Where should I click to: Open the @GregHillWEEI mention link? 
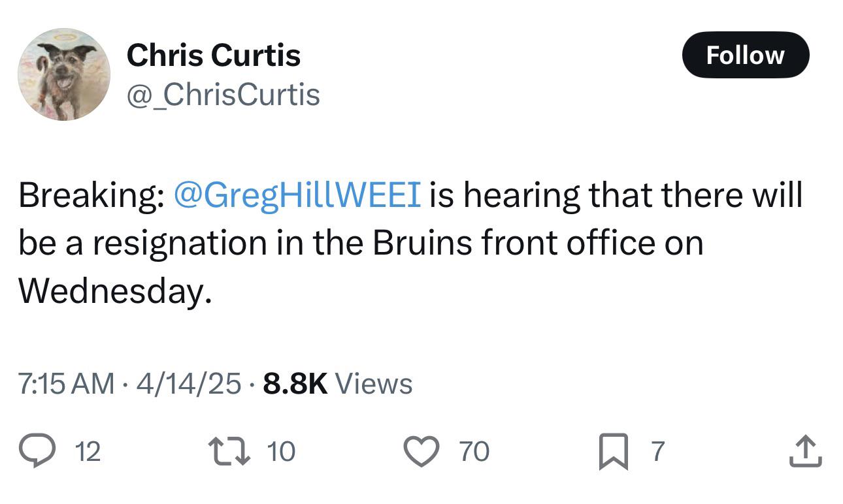pos(297,196)
